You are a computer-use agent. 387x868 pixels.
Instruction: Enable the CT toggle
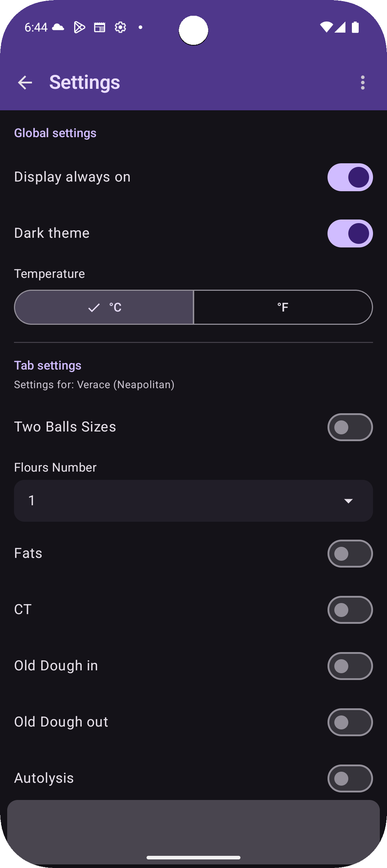click(350, 609)
